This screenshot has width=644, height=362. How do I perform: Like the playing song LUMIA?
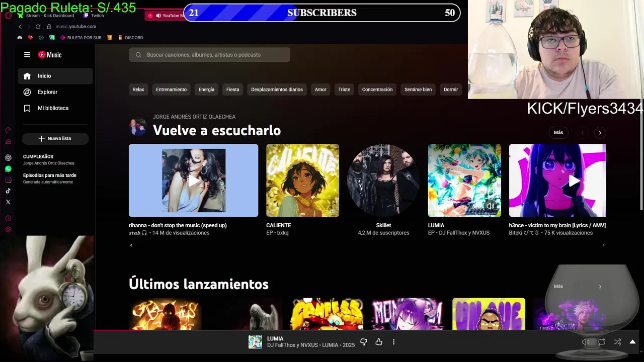[x=379, y=342]
